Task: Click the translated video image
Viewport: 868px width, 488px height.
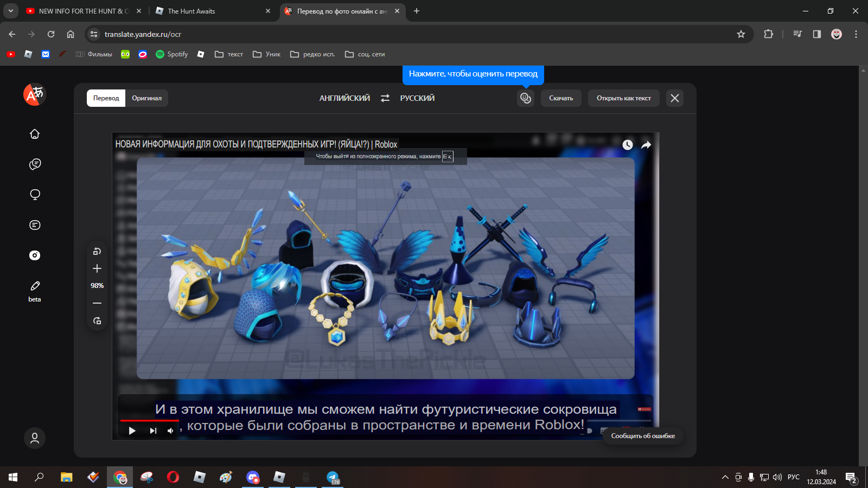Action: pyautogui.click(x=385, y=286)
